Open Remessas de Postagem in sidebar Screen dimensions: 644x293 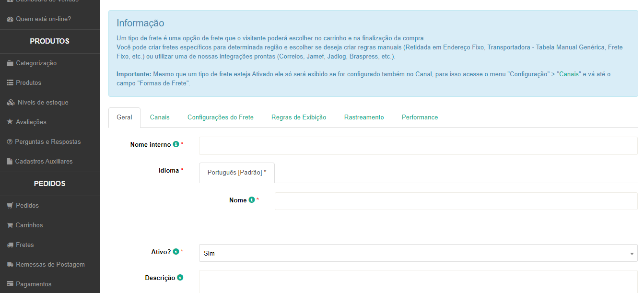(50, 265)
